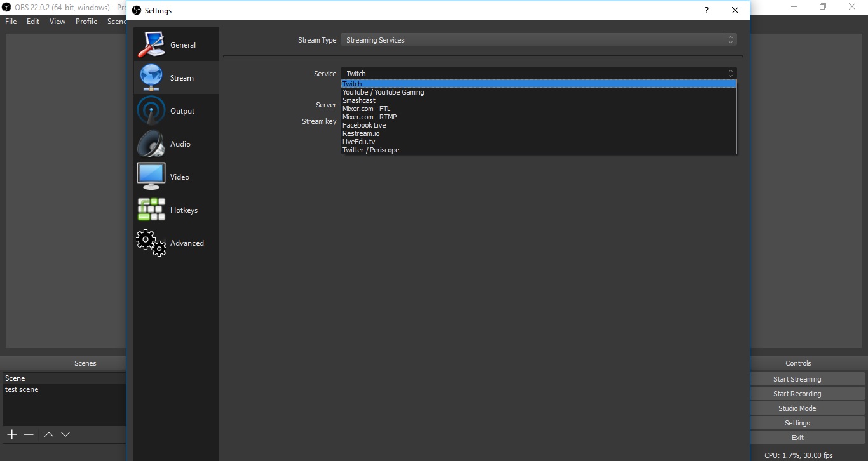Image resolution: width=868 pixels, height=461 pixels.
Task: Open the Edit menu
Action: 33,21
